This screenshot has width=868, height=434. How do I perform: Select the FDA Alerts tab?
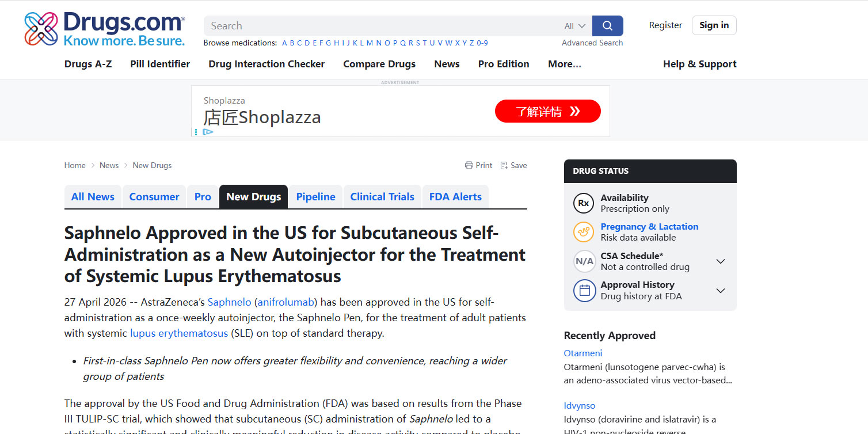[455, 197]
